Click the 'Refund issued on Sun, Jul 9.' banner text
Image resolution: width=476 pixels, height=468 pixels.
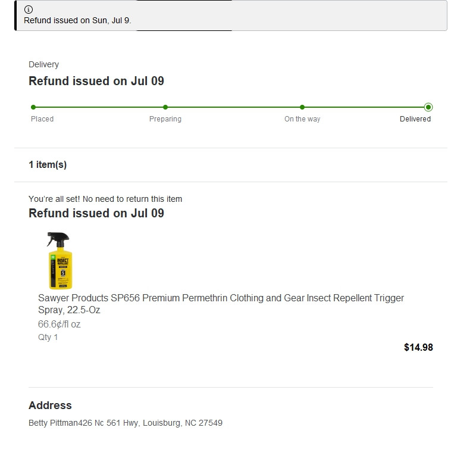click(77, 20)
